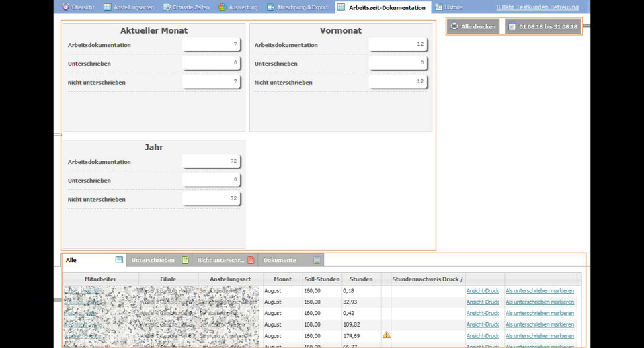The width and height of the screenshot is (644, 348).
Task: Click Aktueller Monat Arbeitsdokumentation value 7
Action: click(x=211, y=44)
